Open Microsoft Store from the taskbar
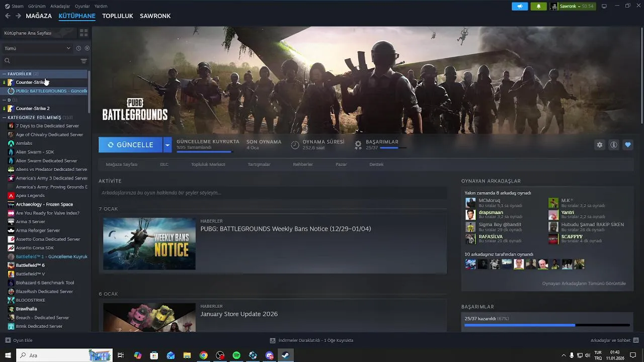Screen dimensions: 644x362 (x=154, y=355)
